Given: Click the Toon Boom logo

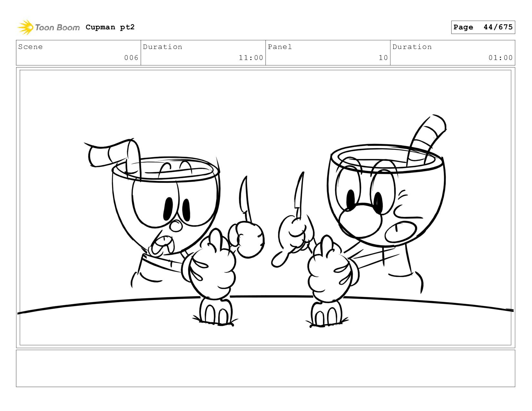Looking at the screenshot, I should point(48,27).
